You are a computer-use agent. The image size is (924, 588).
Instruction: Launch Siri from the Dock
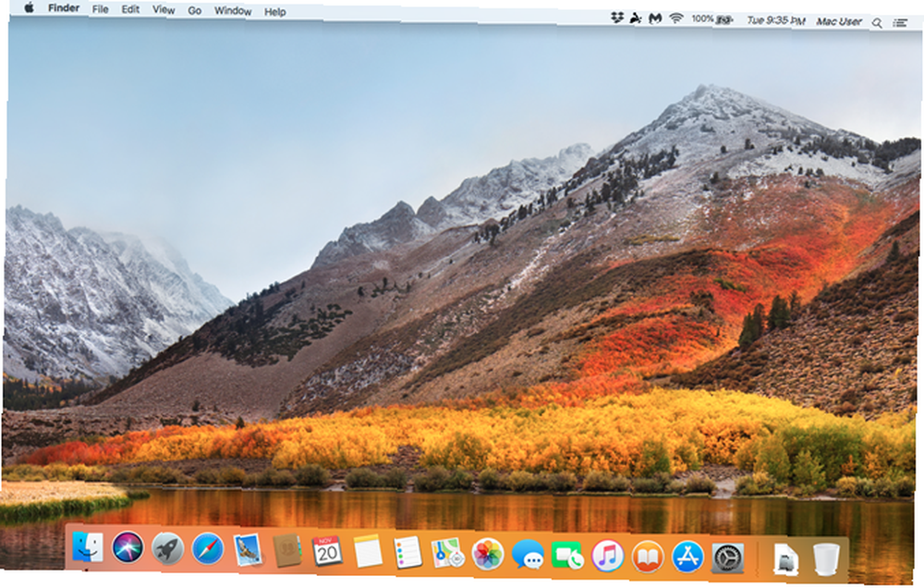coord(128,548)
